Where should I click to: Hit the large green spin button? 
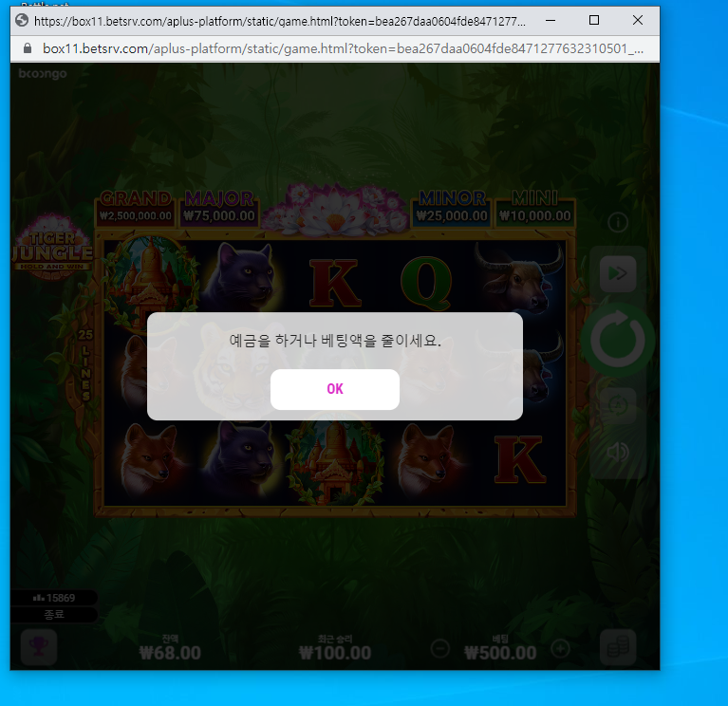618,341
